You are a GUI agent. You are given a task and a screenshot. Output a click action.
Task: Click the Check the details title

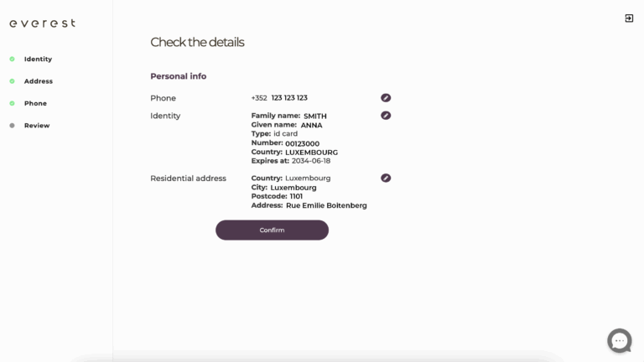click(x=197, y=43)
